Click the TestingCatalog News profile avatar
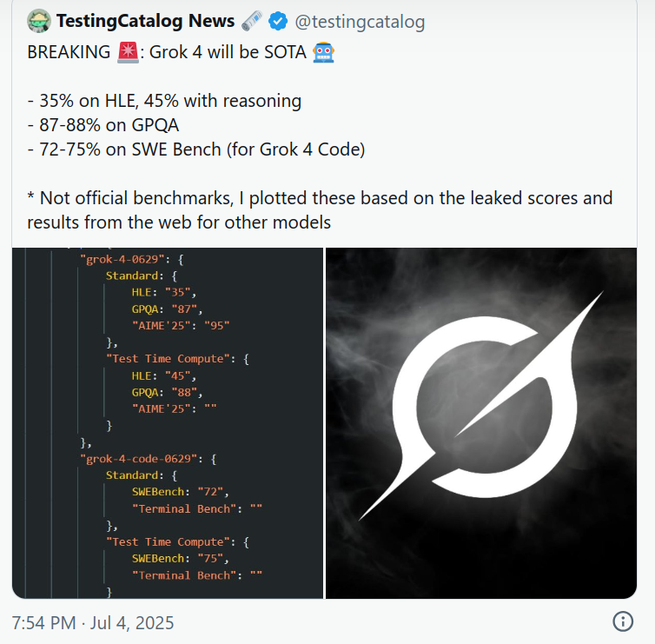This screenshot has height=644, width=655. point(38,21)
